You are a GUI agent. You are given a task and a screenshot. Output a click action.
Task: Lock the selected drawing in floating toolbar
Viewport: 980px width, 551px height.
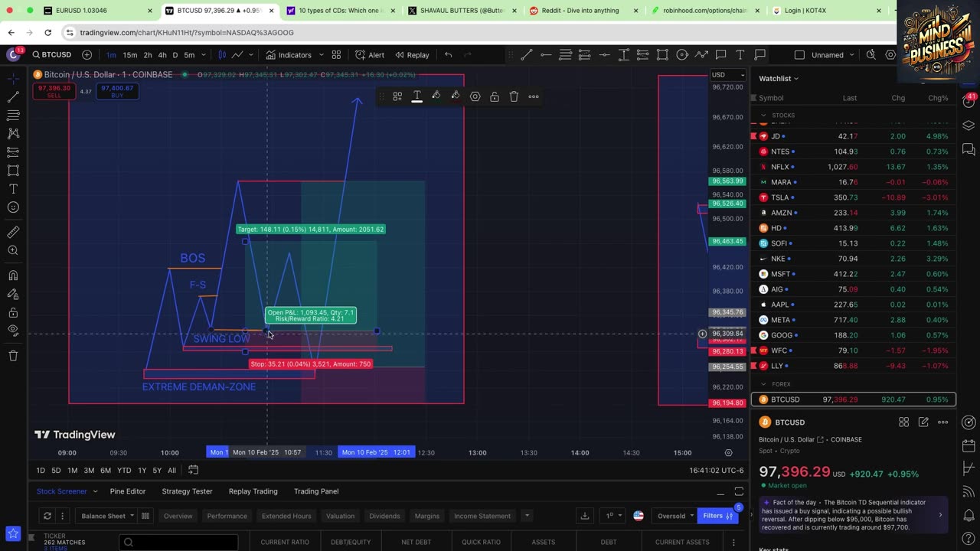click(495, 96)
